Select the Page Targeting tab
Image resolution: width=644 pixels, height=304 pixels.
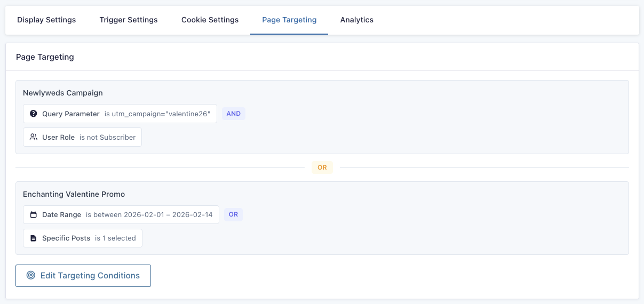(289, 20)
